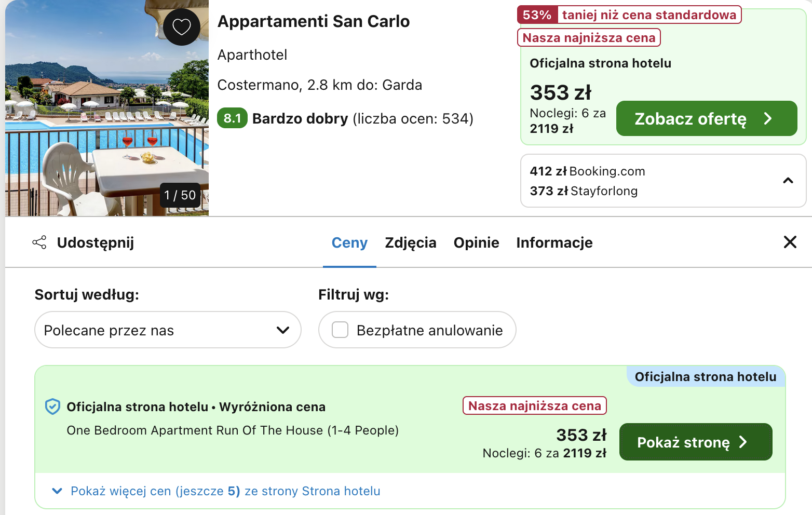Close the details panel with X

click(x=790, y=242)
